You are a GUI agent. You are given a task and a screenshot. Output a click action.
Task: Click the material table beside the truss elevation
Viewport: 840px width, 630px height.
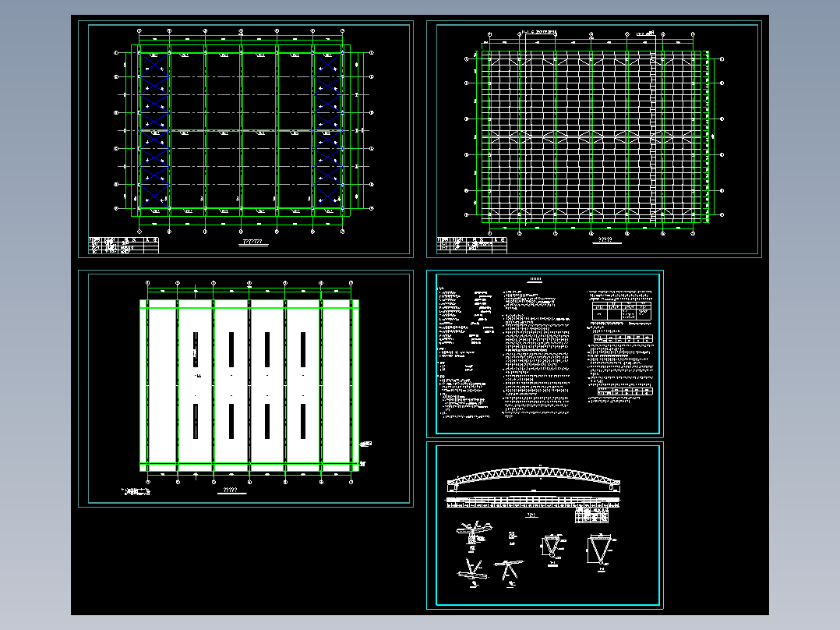pos(592,515)
